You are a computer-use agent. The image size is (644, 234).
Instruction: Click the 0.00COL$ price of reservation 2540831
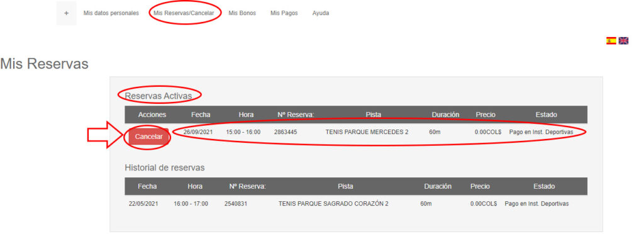point(484,204)
